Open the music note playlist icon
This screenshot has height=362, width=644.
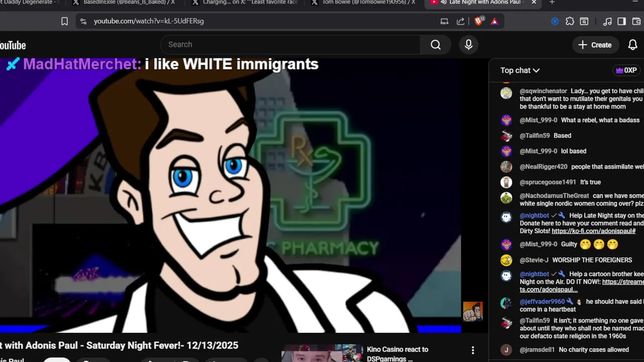coord(607,21)
